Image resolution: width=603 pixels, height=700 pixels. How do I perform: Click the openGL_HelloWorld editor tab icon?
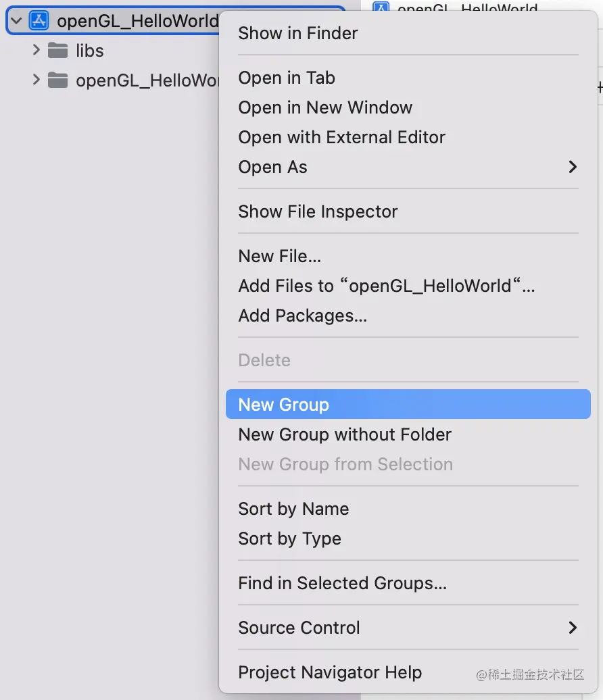click(381, 7)
